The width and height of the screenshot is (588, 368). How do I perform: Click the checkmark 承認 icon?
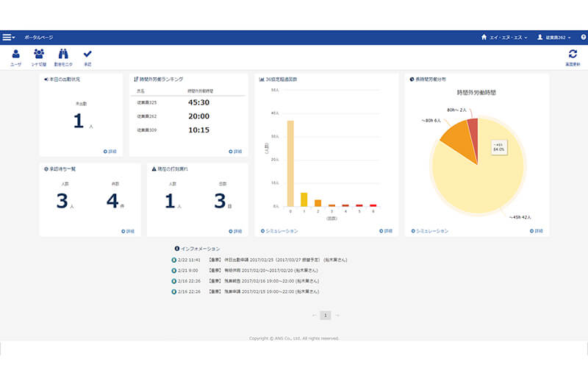coord(87,54)
